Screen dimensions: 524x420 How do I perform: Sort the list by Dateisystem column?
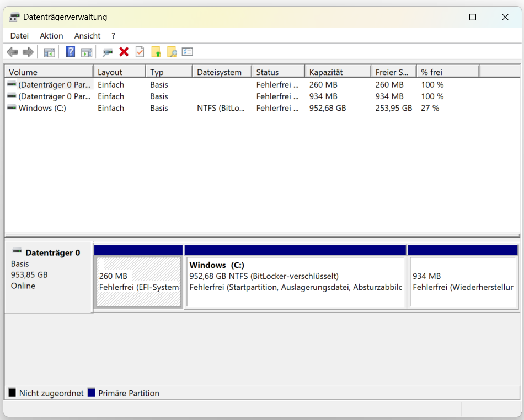(x=221, y=72)
